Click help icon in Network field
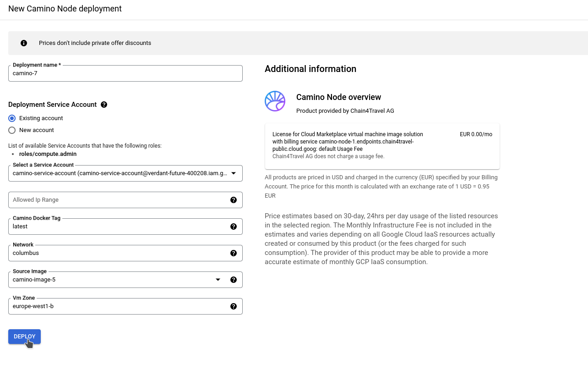588x376 pixels. [234, 253]
